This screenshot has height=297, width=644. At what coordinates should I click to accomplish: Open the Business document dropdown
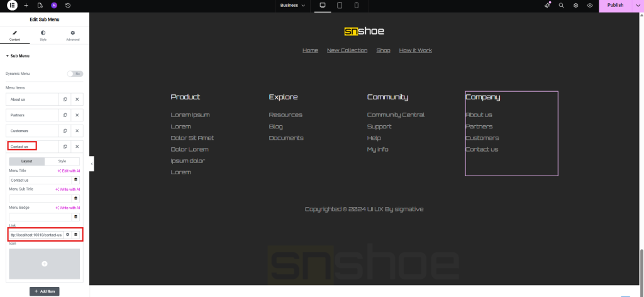[x=292, y=5]
